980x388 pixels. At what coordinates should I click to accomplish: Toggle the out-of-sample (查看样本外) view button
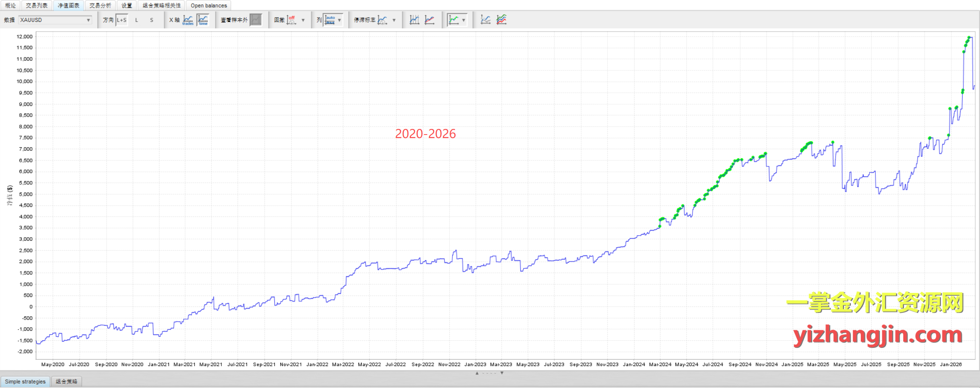pyautogui.click(x=256, y=20)
